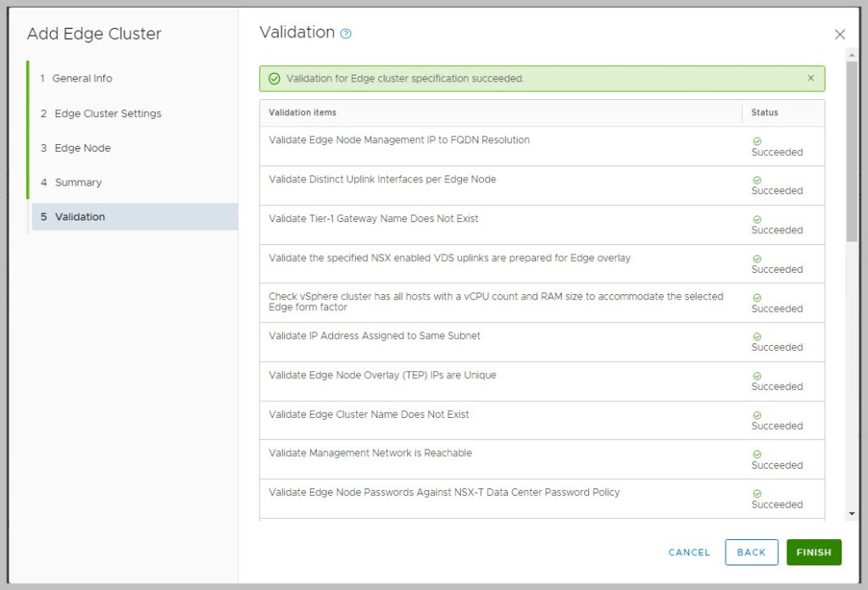
Task: Click the Status column header
Action: [x=765, y=113]
